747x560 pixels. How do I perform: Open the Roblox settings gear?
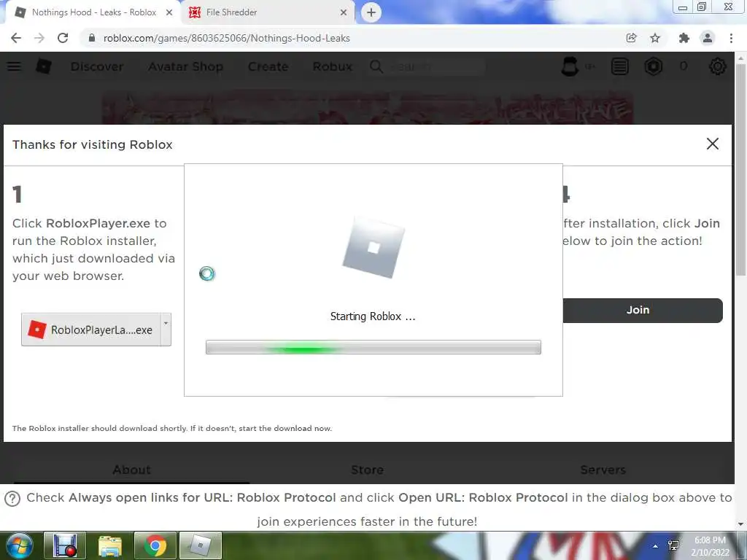click(718, 66)
